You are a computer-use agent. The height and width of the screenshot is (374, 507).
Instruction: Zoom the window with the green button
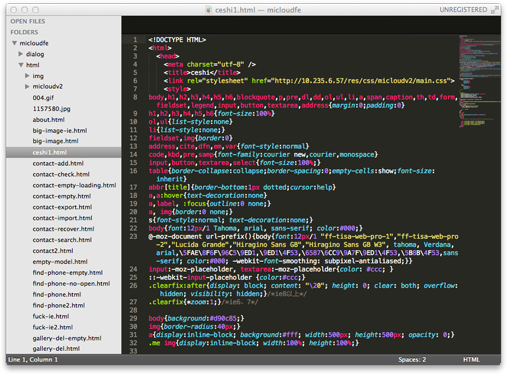pos(36,10)
